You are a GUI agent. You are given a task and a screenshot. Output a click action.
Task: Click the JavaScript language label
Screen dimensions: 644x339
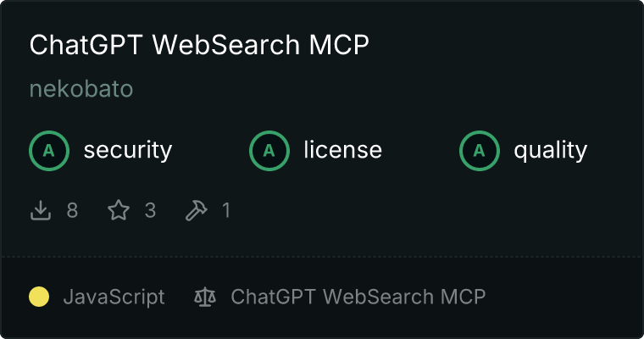[114, 297]
